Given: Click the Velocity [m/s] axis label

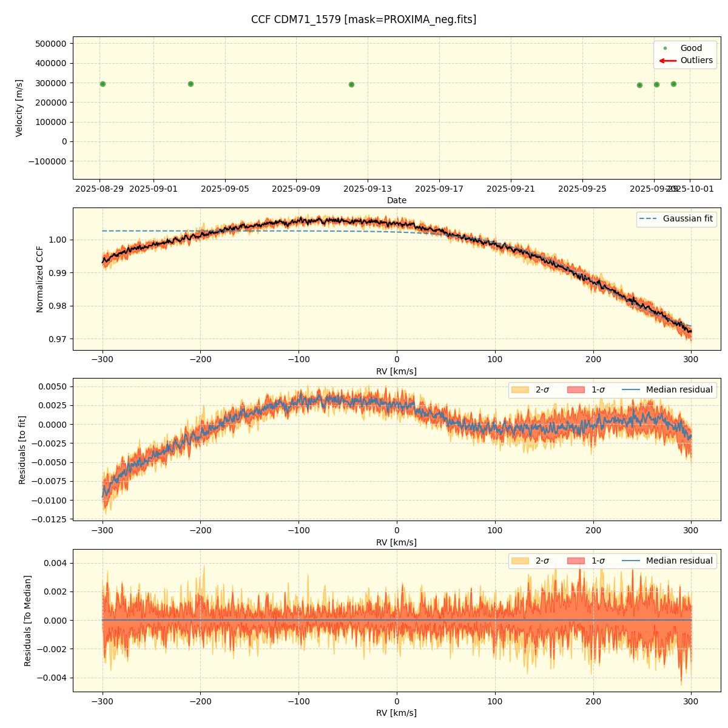Looking at the screenshot, I should click(19, 108).
